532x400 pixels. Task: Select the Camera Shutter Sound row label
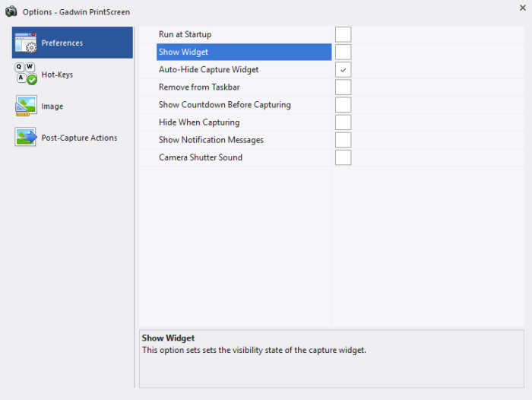(201, 157)
